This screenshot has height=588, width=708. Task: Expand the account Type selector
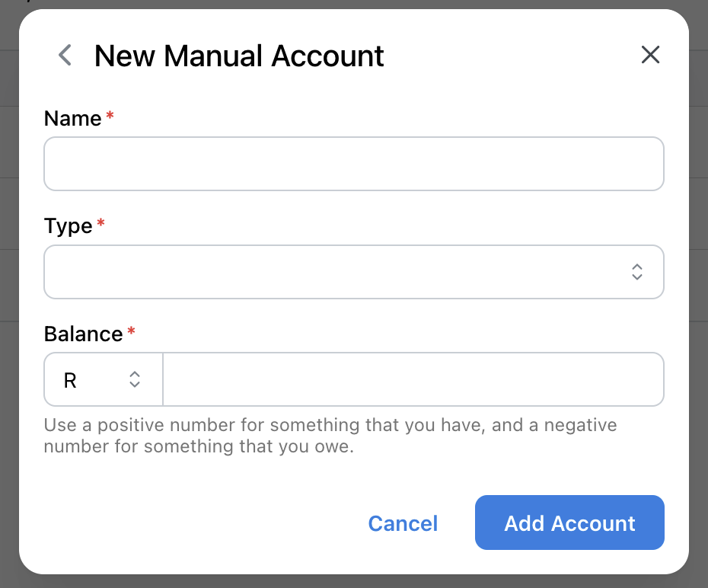pyautogui.click(x=354, y=272)
